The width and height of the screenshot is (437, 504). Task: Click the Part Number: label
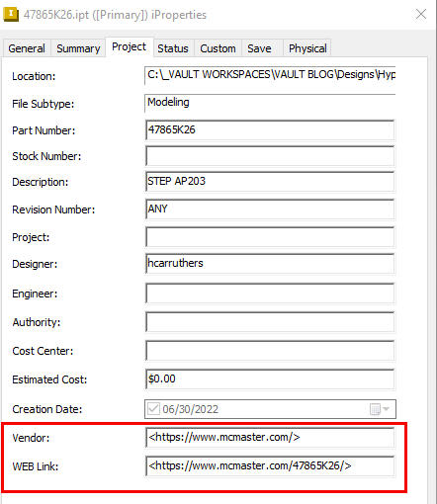(44, 130)
